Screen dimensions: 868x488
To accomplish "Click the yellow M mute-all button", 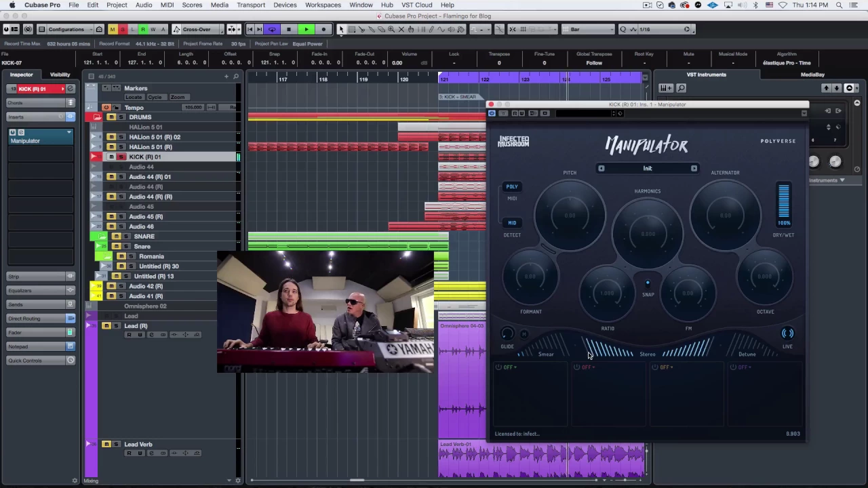I will point(113,29).
